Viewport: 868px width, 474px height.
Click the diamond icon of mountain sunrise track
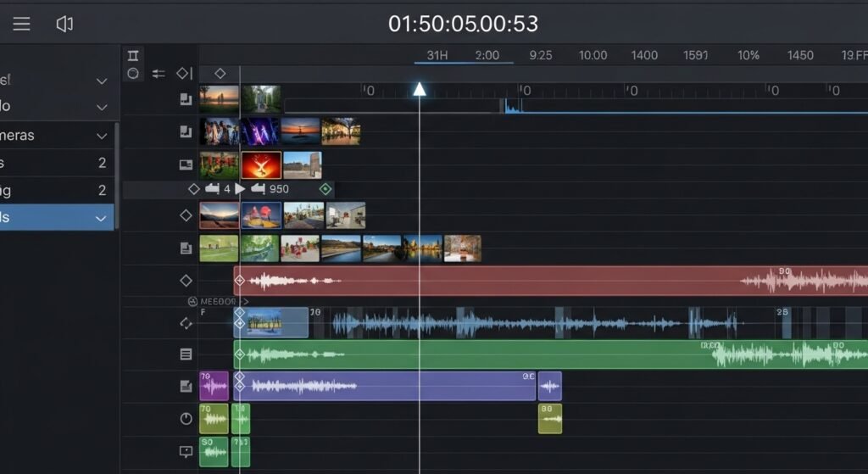[x=186, y=215]
